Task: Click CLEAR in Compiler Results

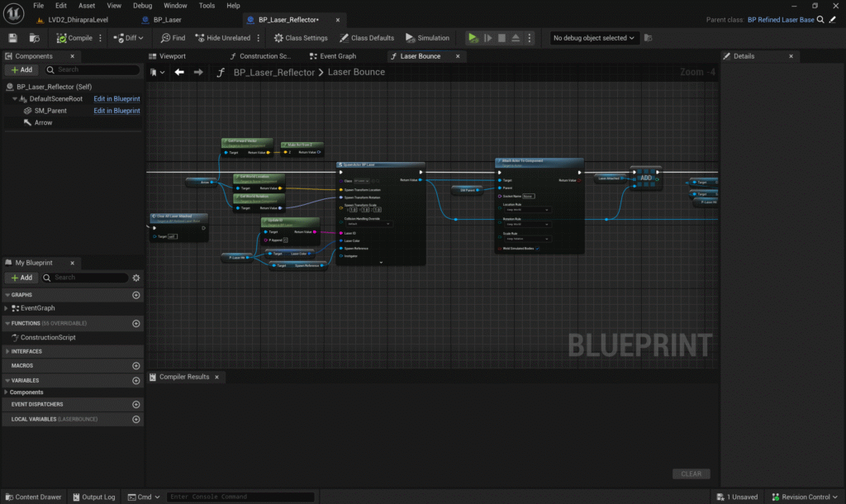Action: point(692,473)
